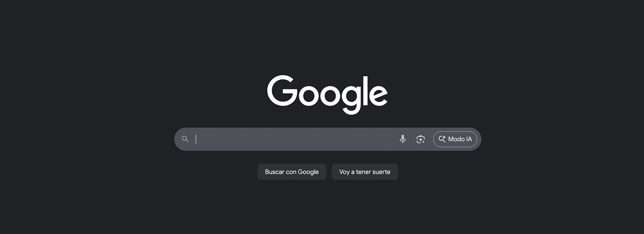Search by image using the camera icon

click(420, 139)
